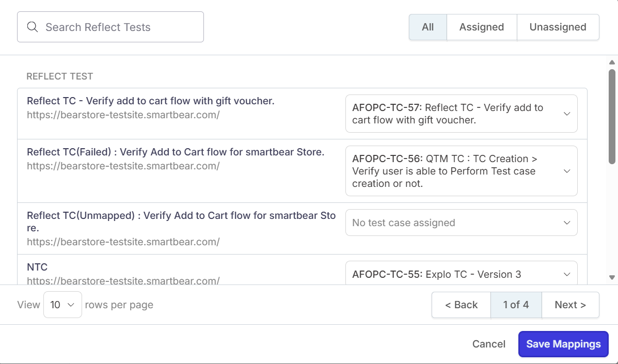This screenshot has height=364, width=618.
Task: Click the Back pagination button
Action: pyautogui.click(x=461, y=305)
